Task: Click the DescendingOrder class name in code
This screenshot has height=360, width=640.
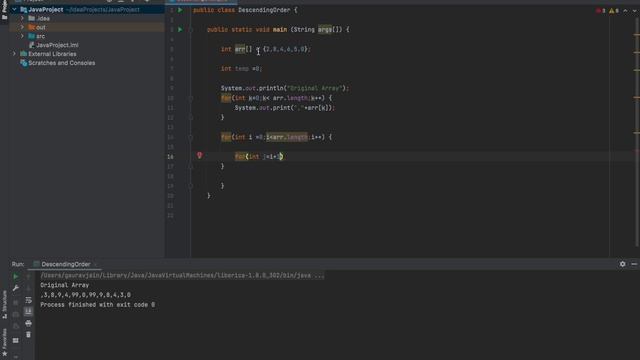Action: coord(264,10)
